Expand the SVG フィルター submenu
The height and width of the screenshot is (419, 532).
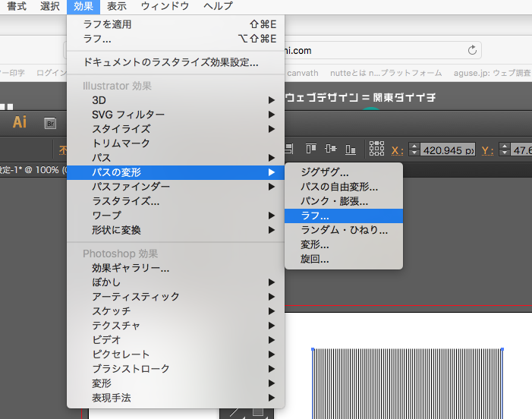[x=176, y=115]
